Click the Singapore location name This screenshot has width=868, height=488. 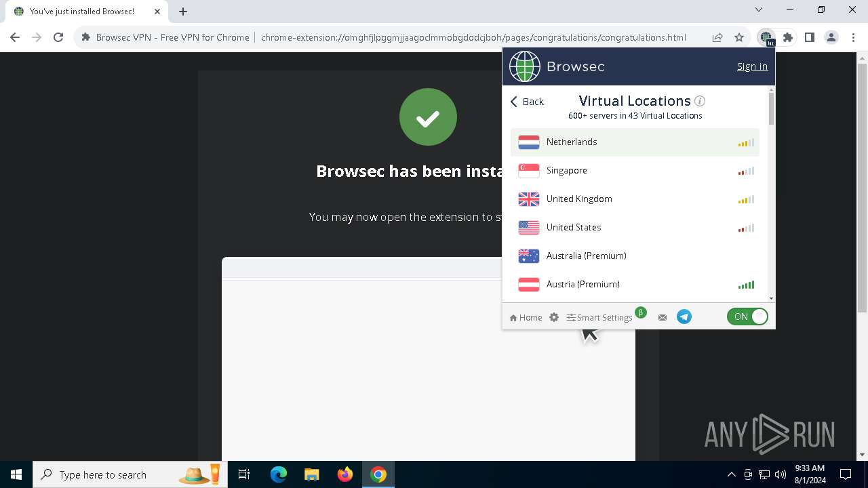point(567,170)
